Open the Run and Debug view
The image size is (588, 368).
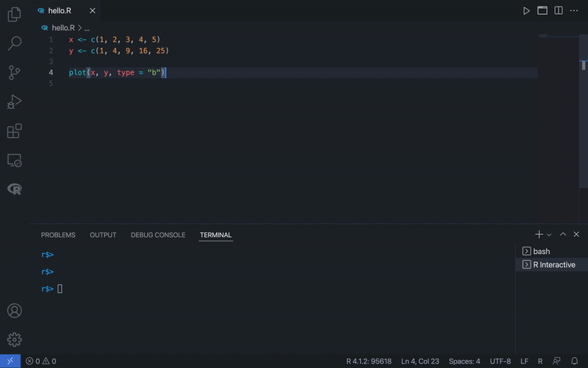14,102
